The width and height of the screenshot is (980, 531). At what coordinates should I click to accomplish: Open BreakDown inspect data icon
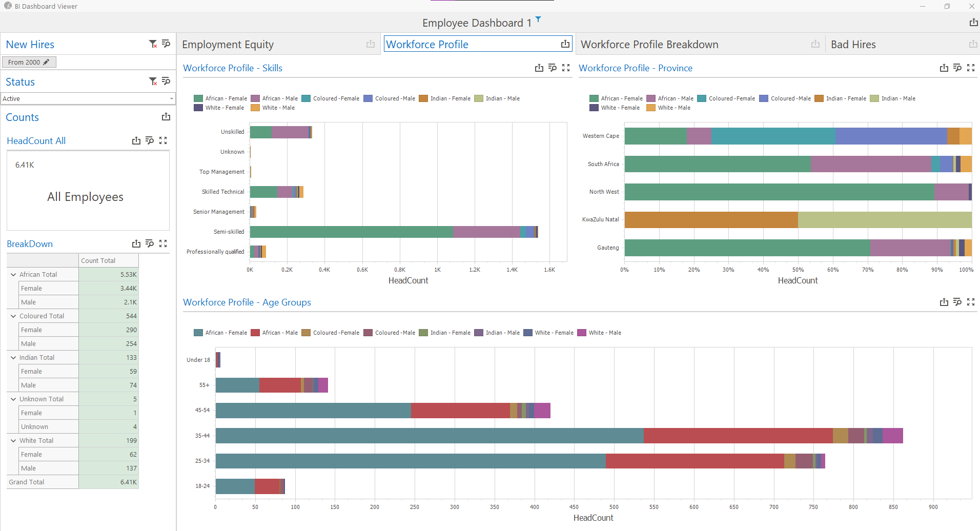tap(150, 243)
